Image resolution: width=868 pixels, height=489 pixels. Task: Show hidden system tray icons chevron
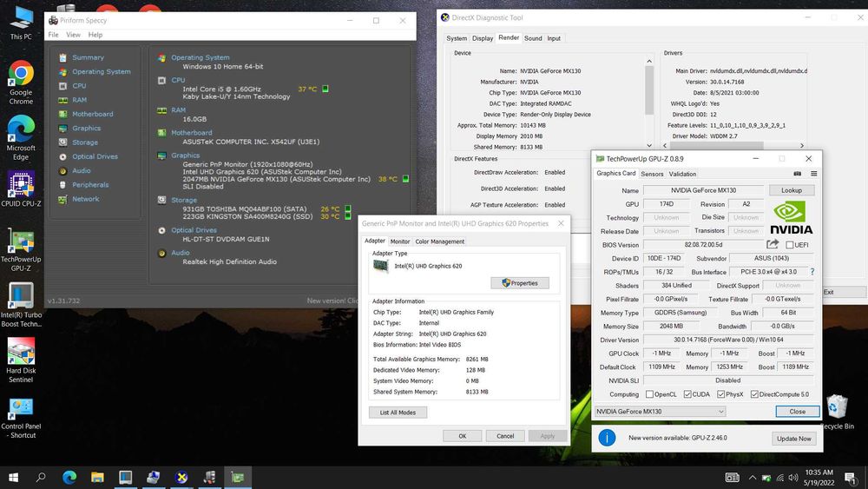coord(753,478)
